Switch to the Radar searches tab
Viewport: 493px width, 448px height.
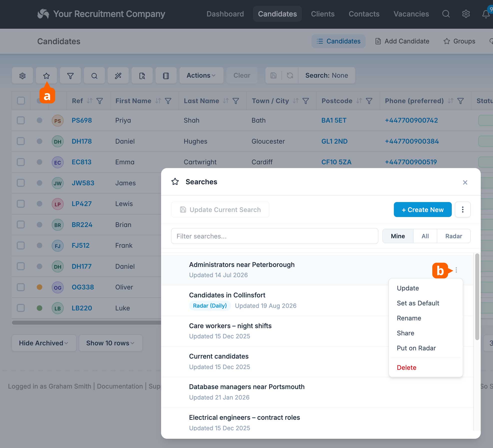[x=454, y=236]
